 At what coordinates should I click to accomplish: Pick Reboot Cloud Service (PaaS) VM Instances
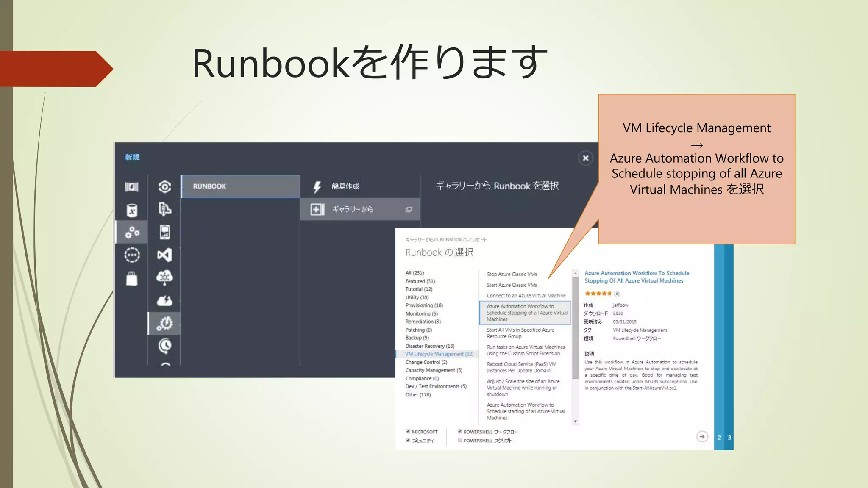coord(521,367)
